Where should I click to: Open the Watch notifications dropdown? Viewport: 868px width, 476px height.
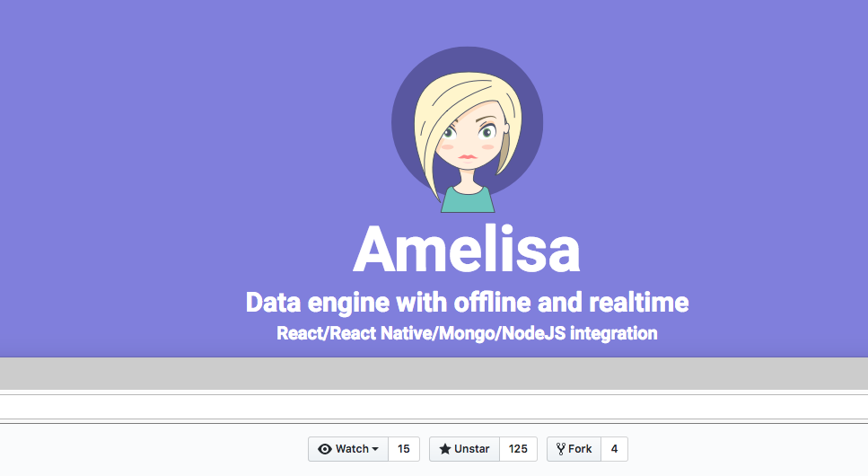(348, 449)
